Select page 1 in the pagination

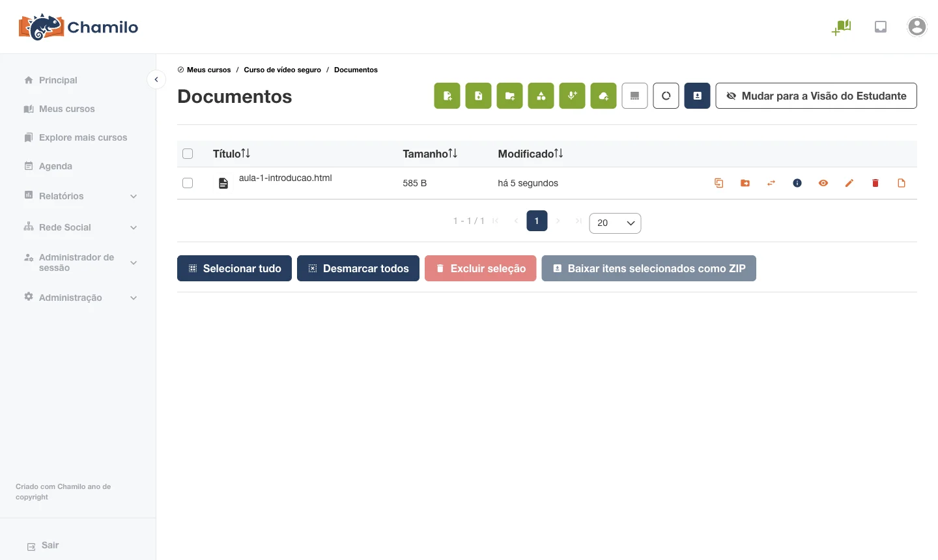click(537, 221)
